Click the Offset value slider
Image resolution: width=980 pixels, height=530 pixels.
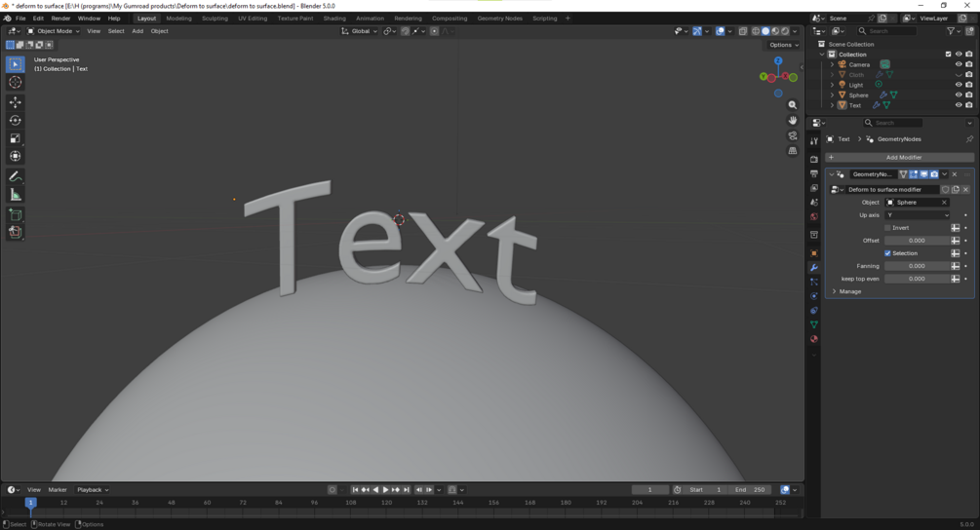point(917,241)
